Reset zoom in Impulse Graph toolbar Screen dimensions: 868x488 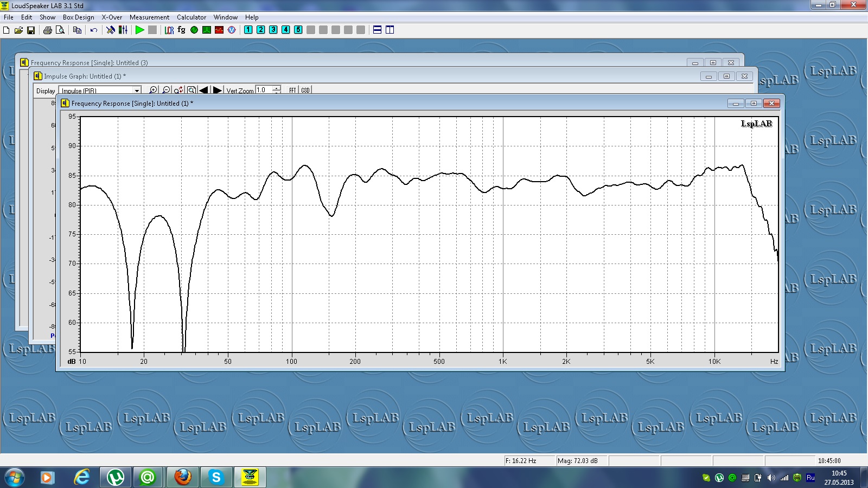[x=178, y=90]
